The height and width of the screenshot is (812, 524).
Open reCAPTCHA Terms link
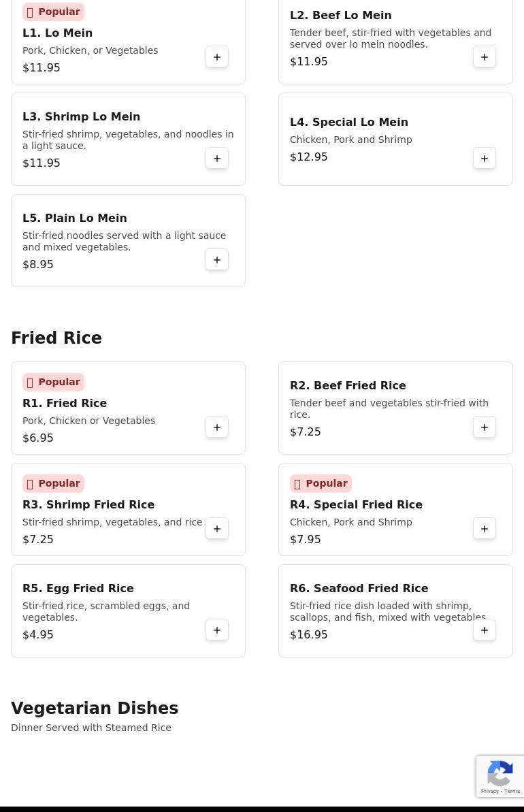coord(512,791)
